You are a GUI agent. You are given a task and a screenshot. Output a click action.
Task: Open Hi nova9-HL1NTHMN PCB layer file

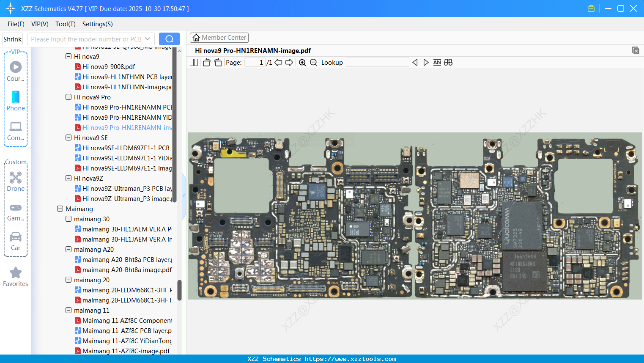(123, 77)
